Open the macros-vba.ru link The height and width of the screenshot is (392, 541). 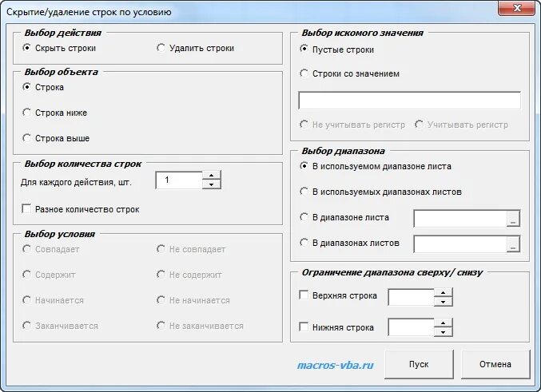pyautogui.click(x=336, y=365)
